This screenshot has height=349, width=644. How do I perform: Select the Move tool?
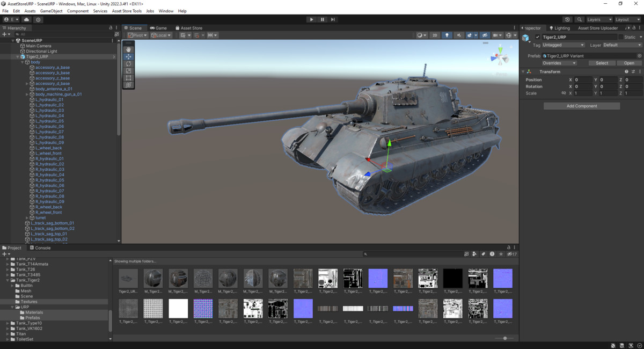click(x=127, y=56)
